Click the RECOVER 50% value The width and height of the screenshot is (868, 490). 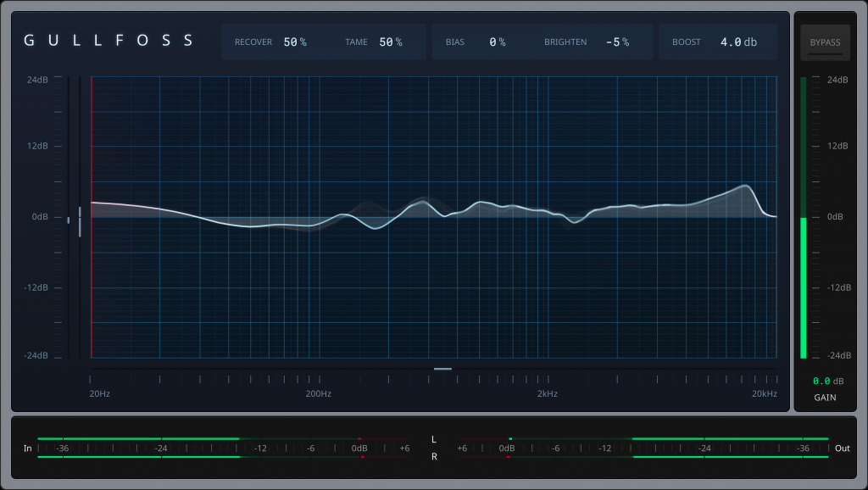tap(295, 42)
